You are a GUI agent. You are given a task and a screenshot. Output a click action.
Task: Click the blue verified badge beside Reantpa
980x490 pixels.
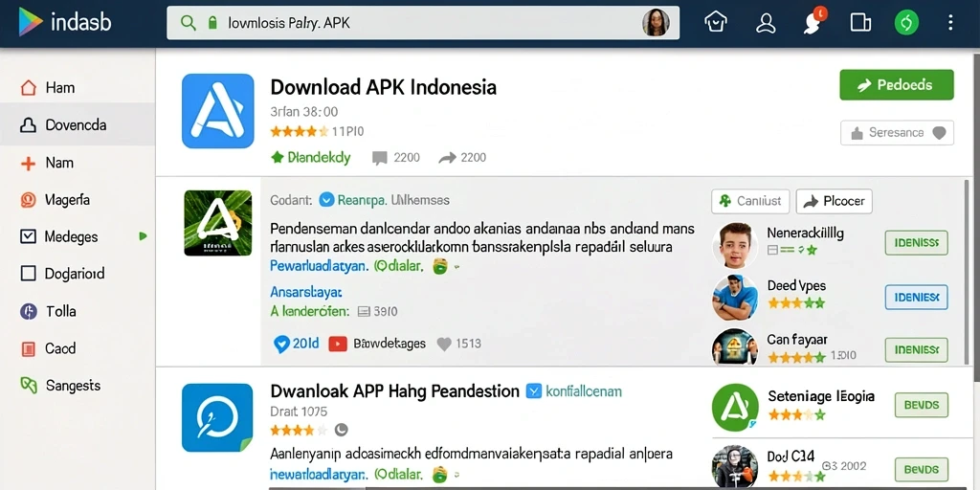pos(325,200)
